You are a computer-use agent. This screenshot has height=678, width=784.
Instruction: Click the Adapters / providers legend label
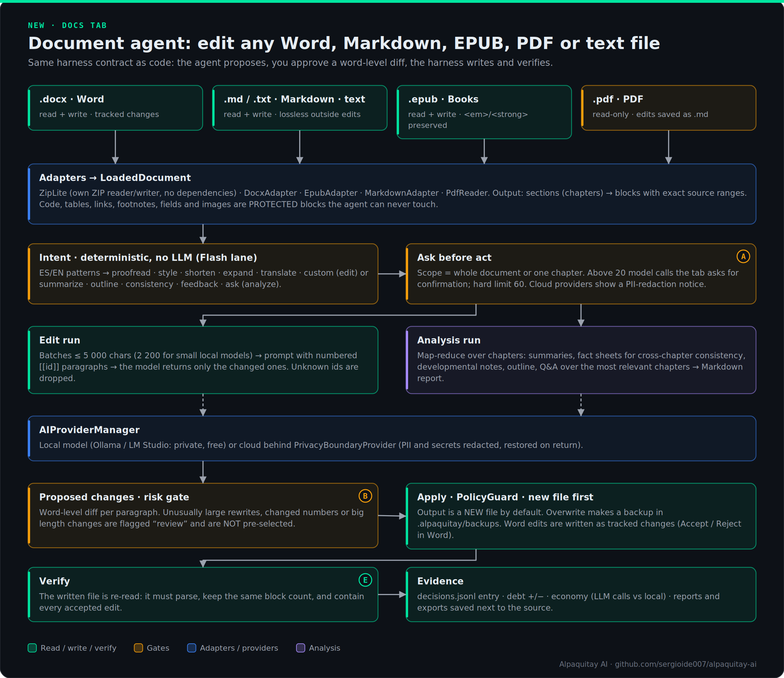(239, 648)
